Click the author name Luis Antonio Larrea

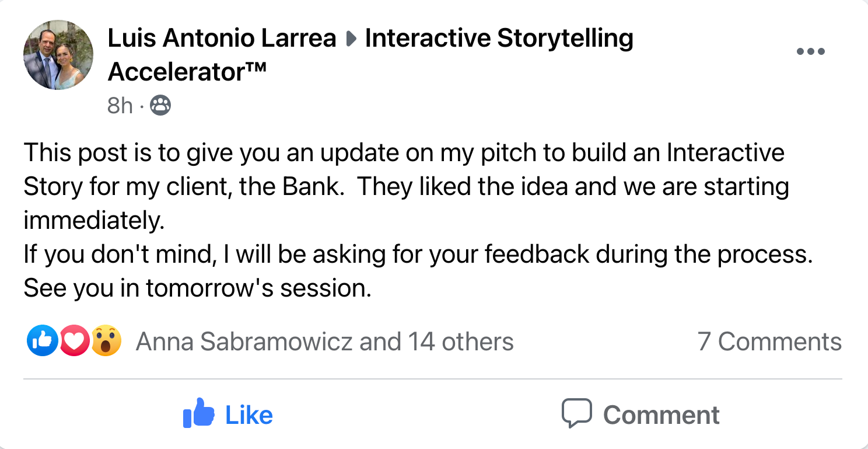(222, 39)
